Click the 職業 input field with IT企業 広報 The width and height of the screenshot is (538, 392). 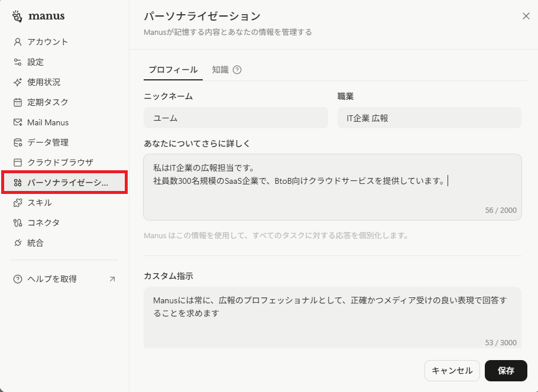(429, 118)
